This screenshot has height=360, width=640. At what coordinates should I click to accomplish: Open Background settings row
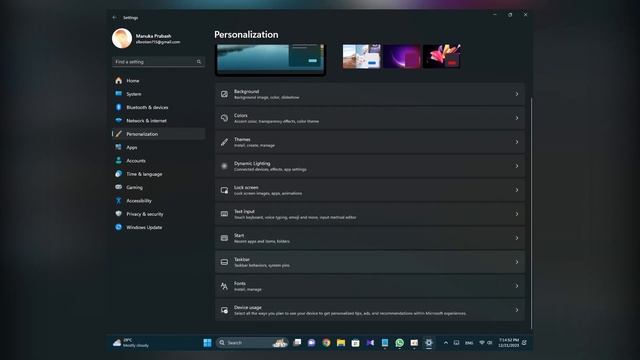[x=370, y=94]
